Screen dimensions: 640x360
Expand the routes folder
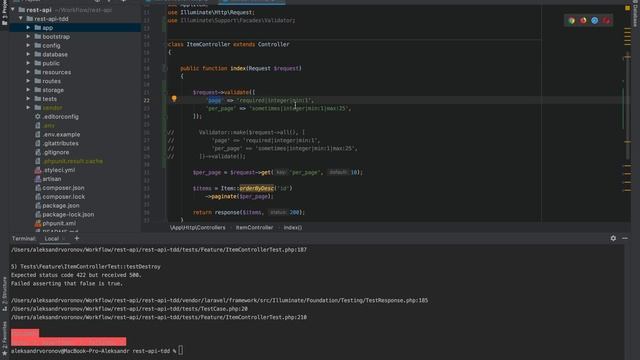click(28, 81)
